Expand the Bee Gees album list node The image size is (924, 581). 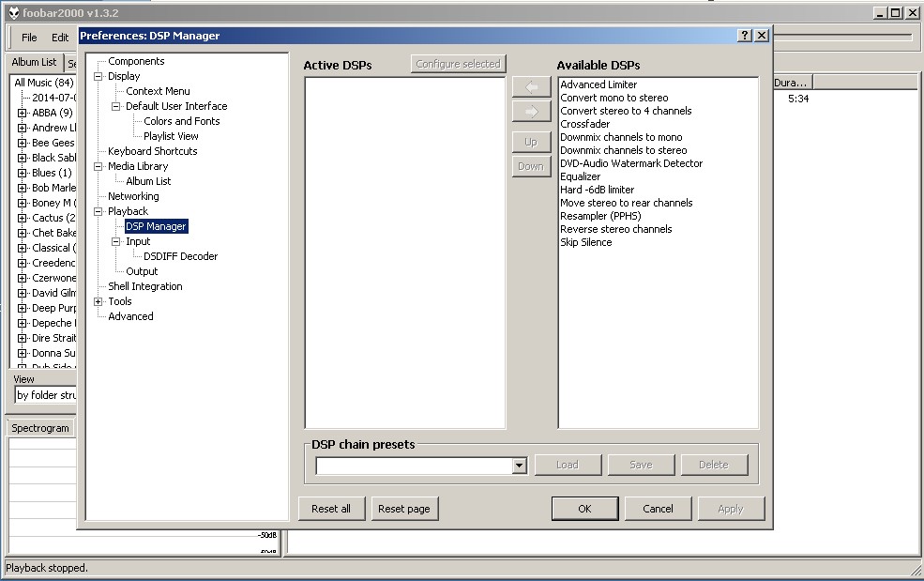coord(22,143)
